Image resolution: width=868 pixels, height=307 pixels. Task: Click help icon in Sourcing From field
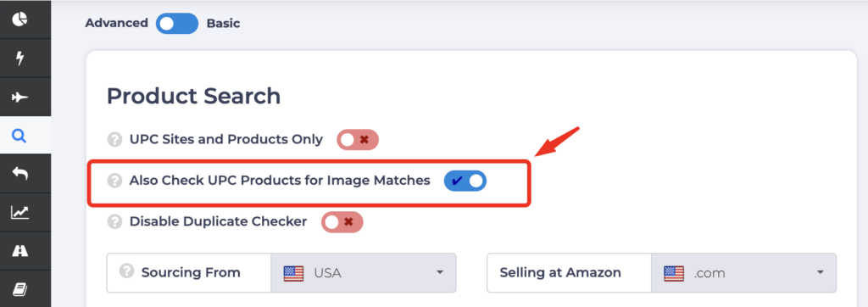127,271
